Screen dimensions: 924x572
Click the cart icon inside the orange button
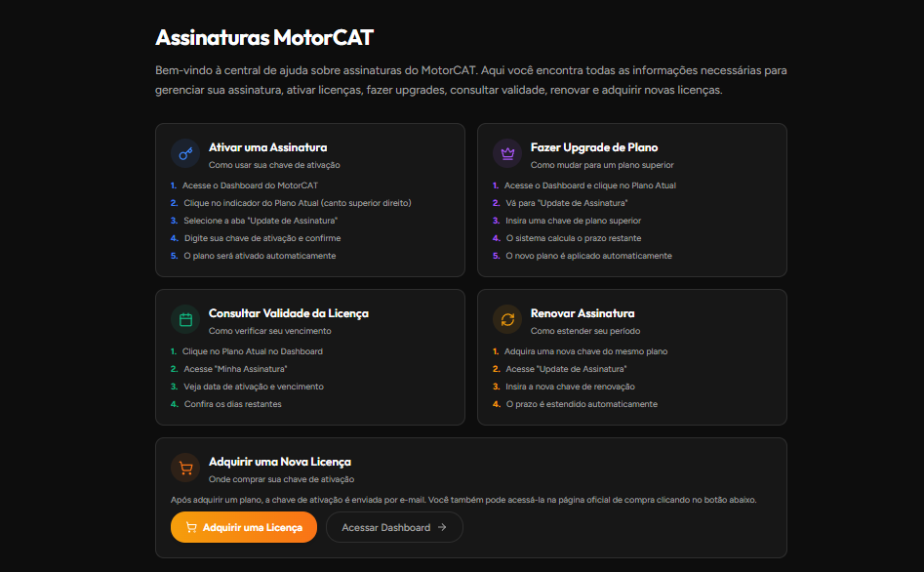tap(191, 527)
